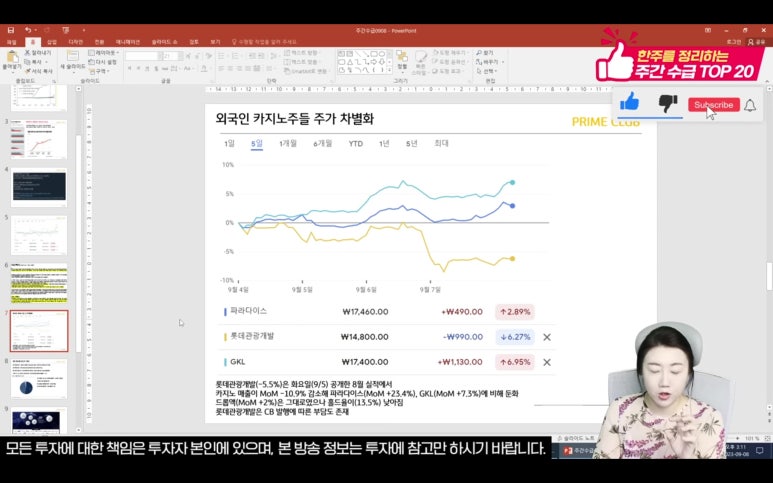Open the 애니메이션 (Animations) ribbon tab
This screenshot has height=483, width=773.
pyautogui.click(x=128, y=42)
